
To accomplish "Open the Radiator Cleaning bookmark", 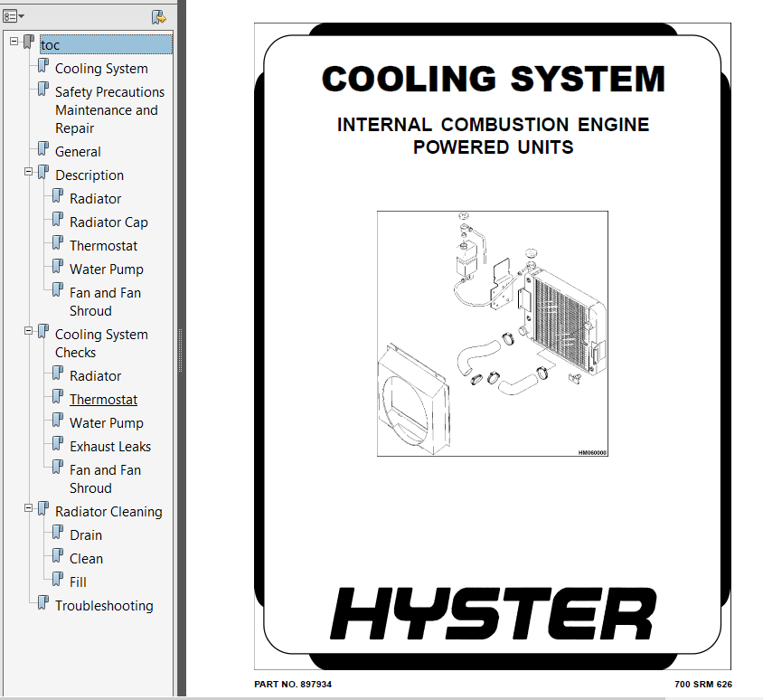I will [x=108, y=512].
